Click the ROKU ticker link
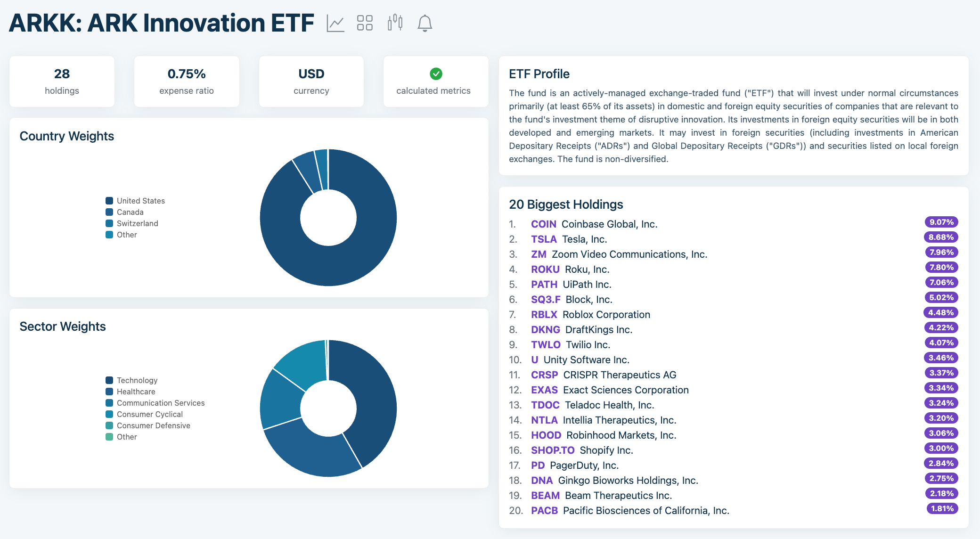The width and height of the screenshot is (980, 539). 545,269
